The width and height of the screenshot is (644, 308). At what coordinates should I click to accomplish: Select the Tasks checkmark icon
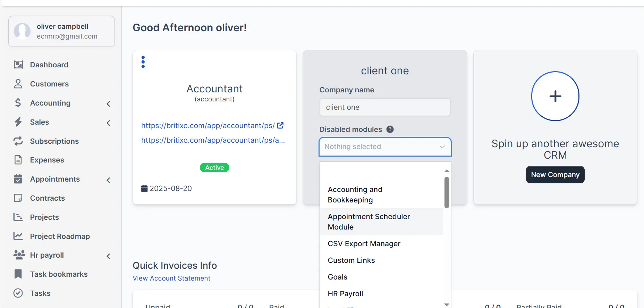[18, 293]
